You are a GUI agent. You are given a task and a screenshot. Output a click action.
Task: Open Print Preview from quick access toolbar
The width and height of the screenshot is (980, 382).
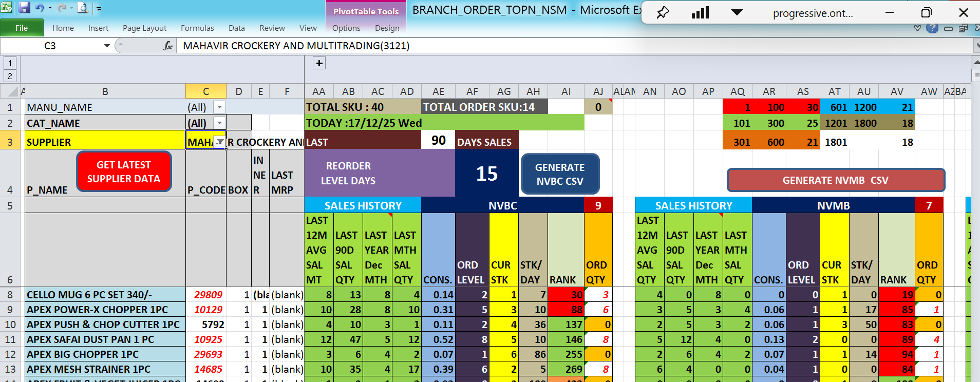82,8
